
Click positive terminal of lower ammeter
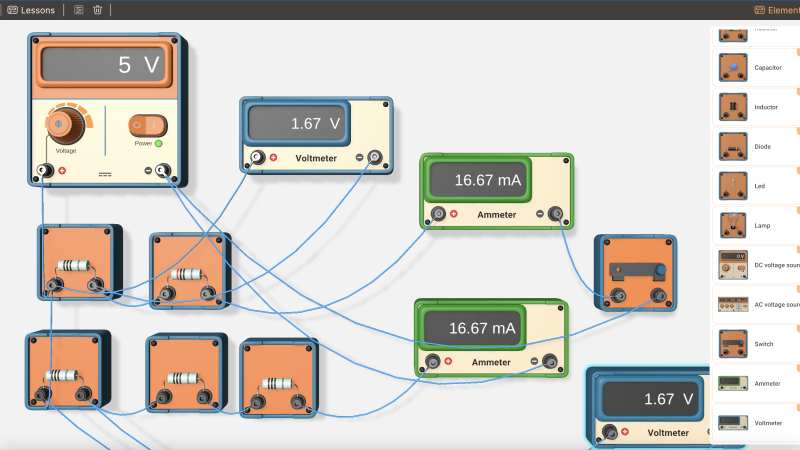pos(433,362)
